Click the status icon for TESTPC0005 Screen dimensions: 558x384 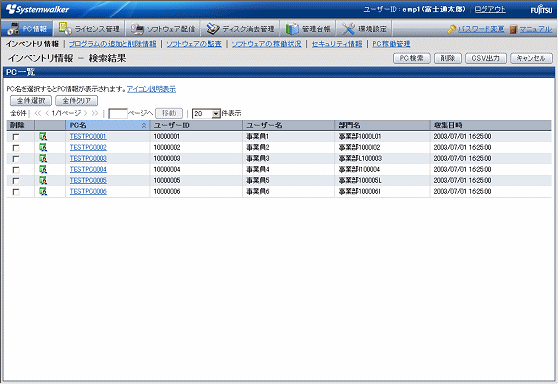(43, 180)
